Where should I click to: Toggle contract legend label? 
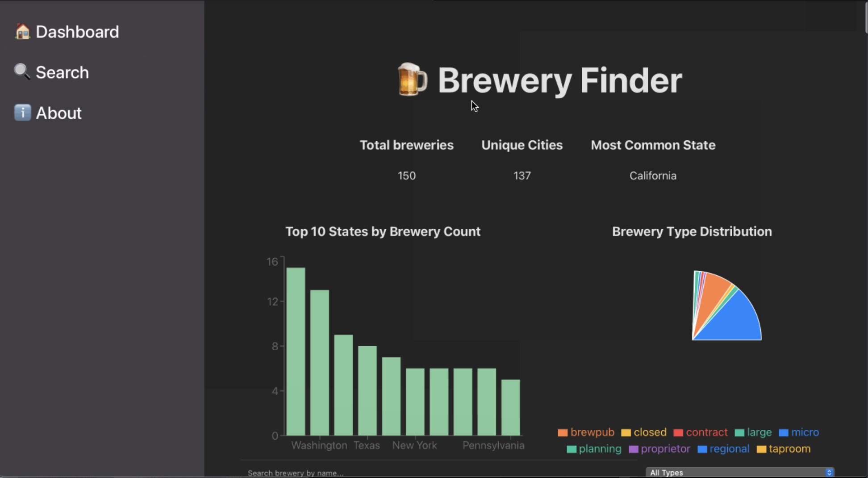coord(707,432)
